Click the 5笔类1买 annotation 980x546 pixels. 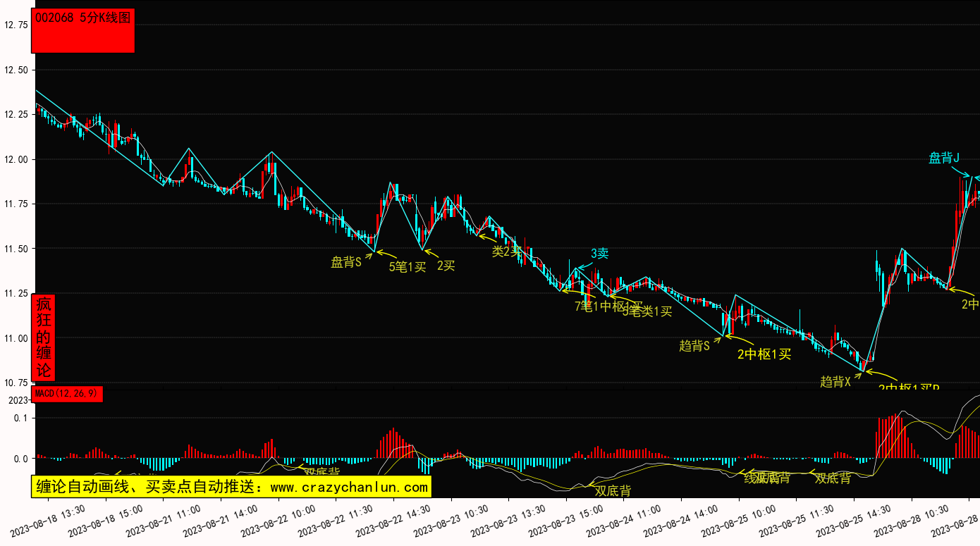647,311
